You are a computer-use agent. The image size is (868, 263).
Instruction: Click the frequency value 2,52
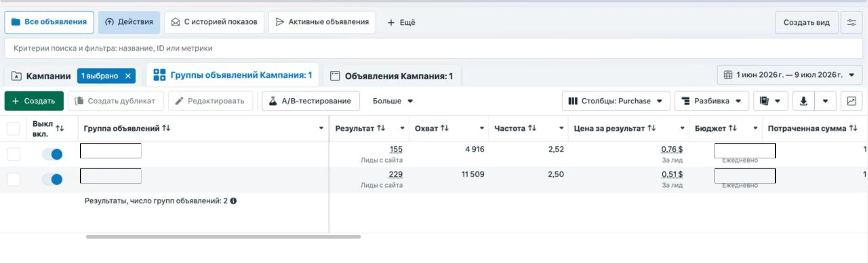point(556,149)
